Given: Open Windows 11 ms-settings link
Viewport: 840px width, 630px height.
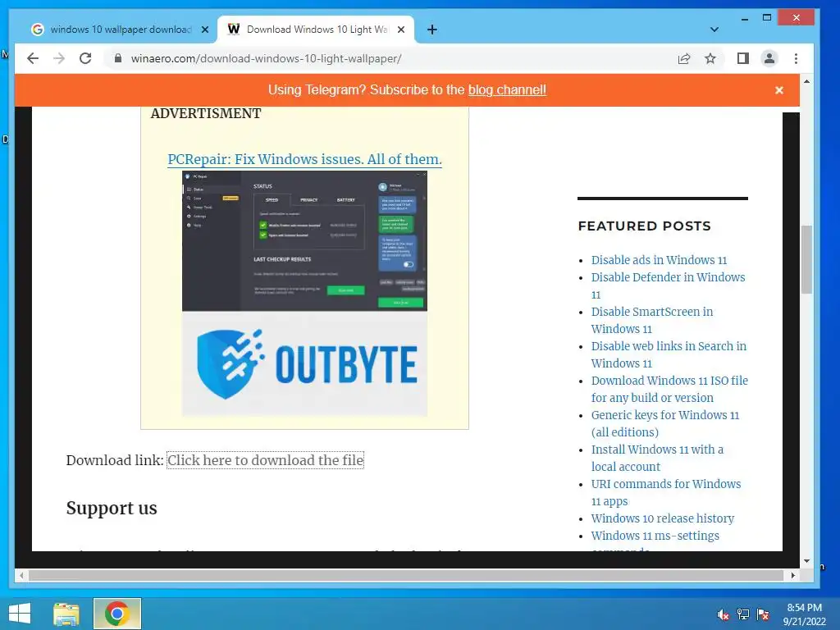Looking at the screenshot, I should click(x=655, y=535).
